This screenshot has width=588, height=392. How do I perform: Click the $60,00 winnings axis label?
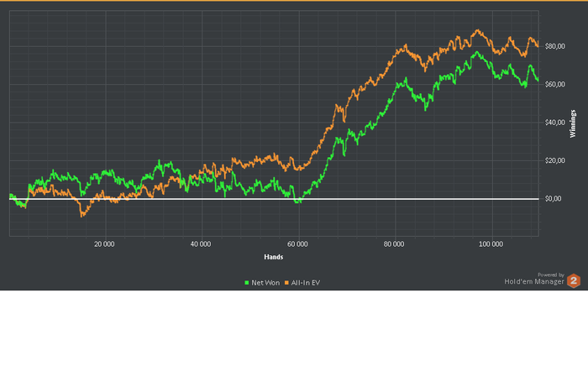tap(555, 84)
